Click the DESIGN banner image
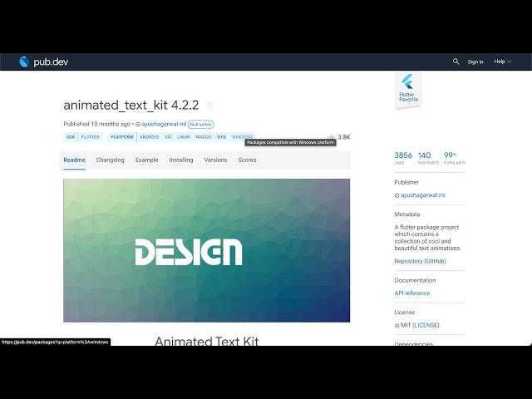Screen dimensions: 532x399 click(x=207, y=250)
